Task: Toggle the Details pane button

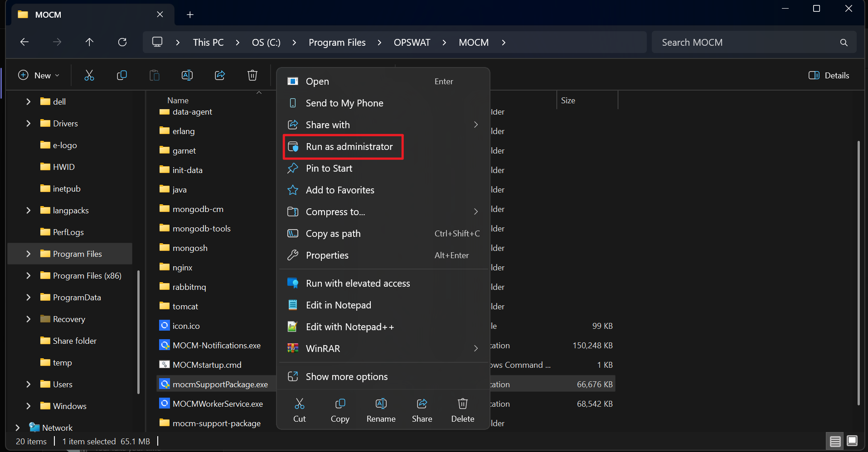Action: click(x=829, y=75)
